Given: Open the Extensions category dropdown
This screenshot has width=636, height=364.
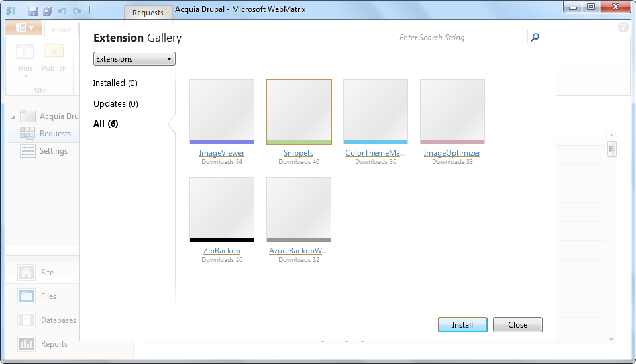Looking at the screenshot, I should click(x=134, y=59).
